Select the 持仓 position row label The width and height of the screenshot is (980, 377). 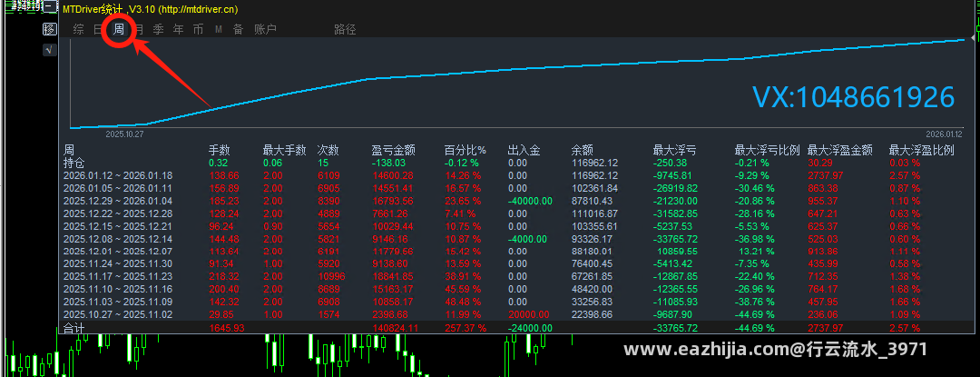point(74,163)
